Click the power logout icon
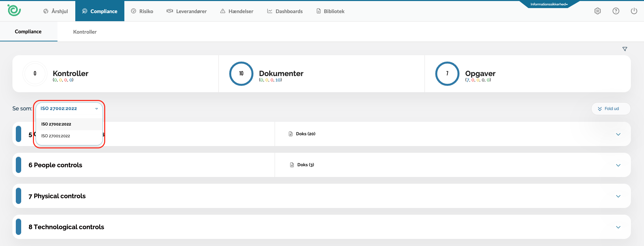 coord(634,11)
